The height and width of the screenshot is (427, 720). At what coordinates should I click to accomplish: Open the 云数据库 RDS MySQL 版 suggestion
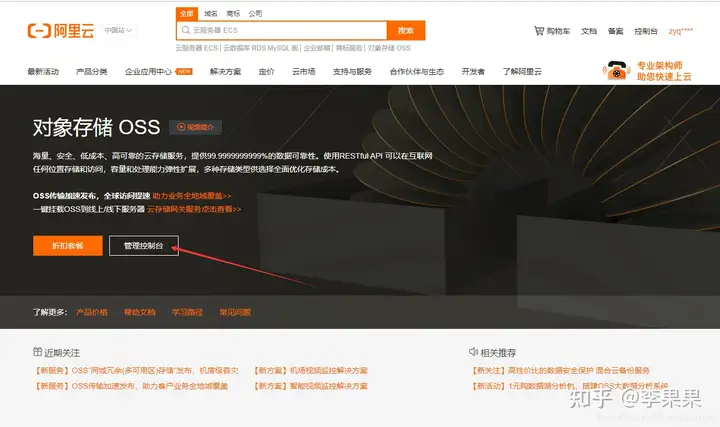click(261, 48)
